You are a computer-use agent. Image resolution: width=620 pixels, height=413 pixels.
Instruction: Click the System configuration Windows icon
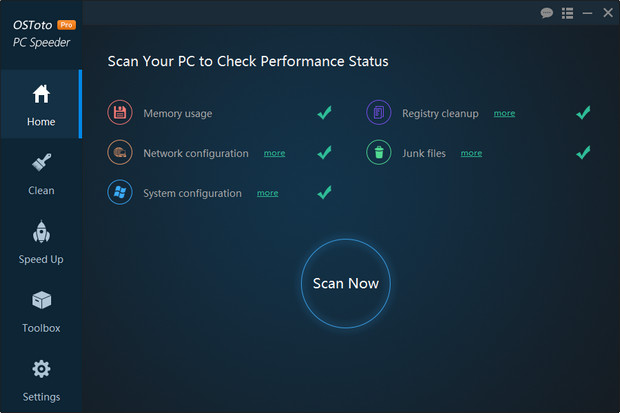pyautogui.click(x=120, y=193)
